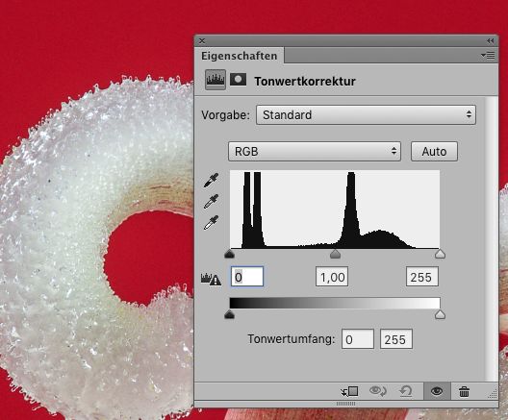The height and width of the screenshot is (420, 508).
Task: Select the black point eyedropper
Action: [x=212, y=181]
